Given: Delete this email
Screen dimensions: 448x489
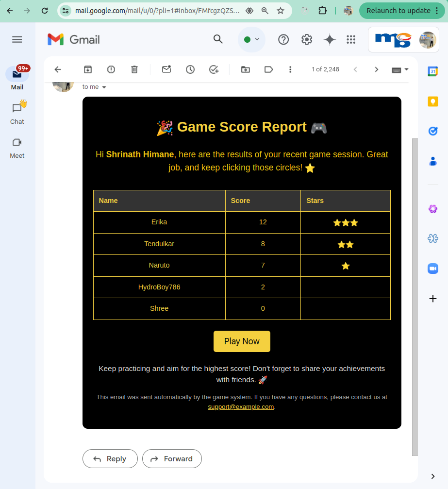Looking at the screenshot, I should (134, 69).
